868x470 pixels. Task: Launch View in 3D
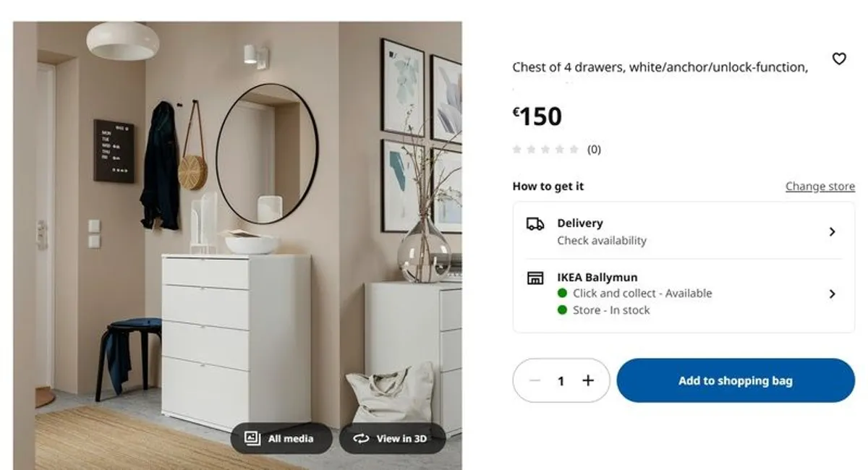[x=392, y=438]
